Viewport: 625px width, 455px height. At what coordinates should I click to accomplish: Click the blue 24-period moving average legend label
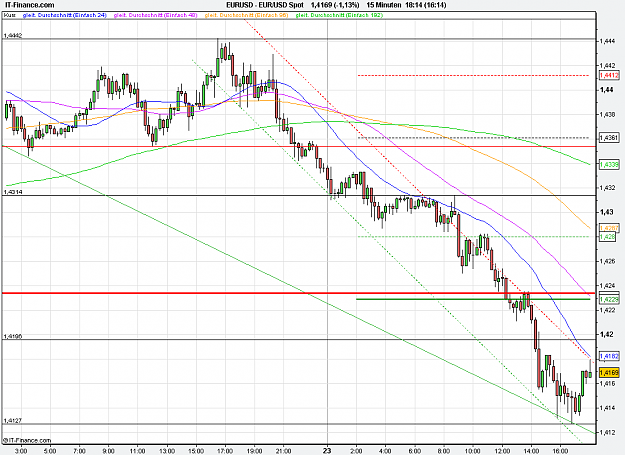[x=65, y=15]
